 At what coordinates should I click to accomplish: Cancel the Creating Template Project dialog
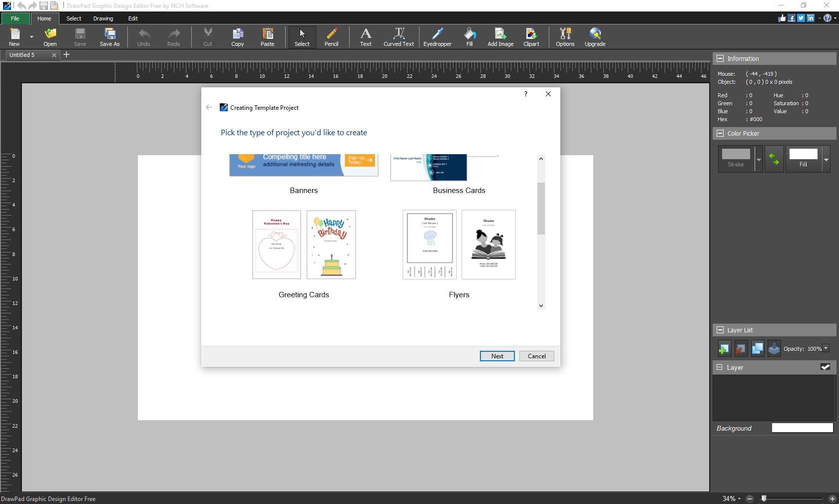coord(536,356)
